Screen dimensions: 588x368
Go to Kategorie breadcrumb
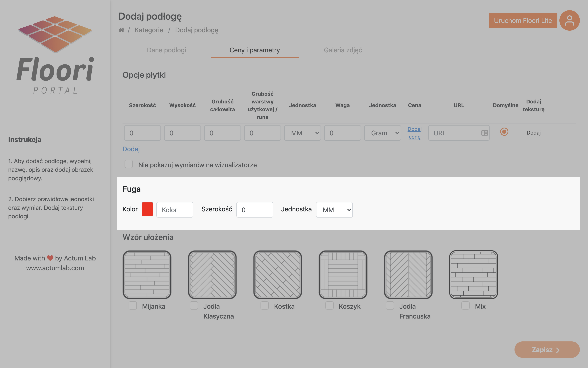coord(149,30)
